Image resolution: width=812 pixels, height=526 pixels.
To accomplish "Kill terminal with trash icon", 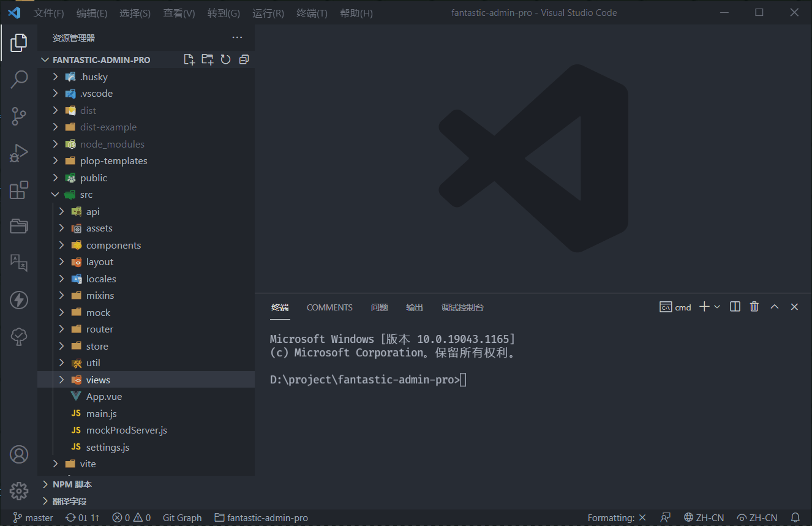I will pyautogui.click(x=754, y=307).
